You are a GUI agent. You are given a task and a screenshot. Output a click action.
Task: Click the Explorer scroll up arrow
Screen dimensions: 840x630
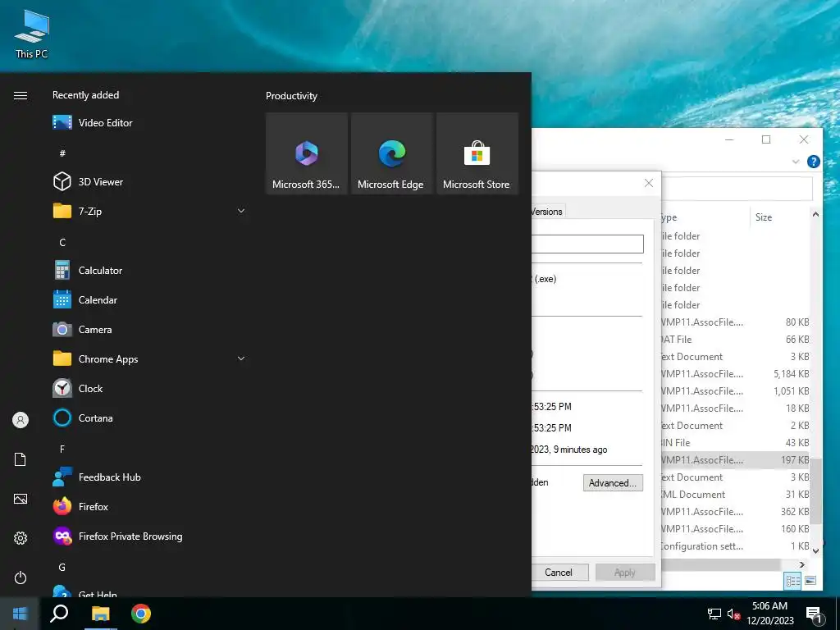pos(815,214)
